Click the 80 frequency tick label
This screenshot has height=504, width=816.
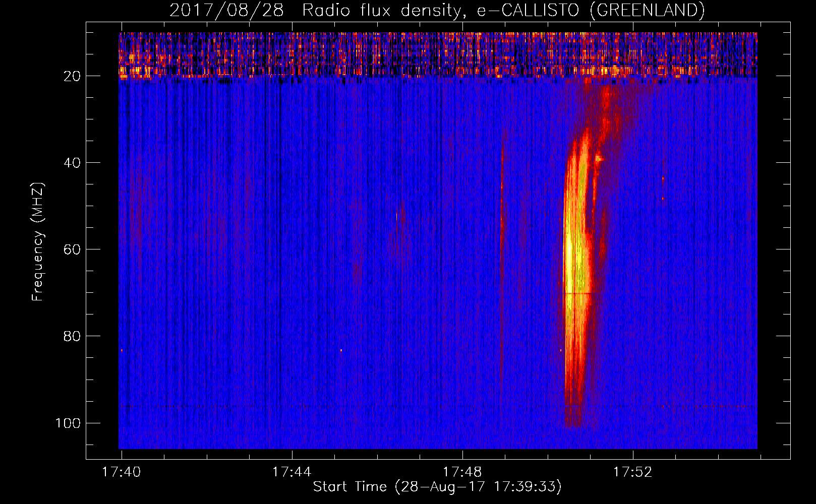point(73,336)
